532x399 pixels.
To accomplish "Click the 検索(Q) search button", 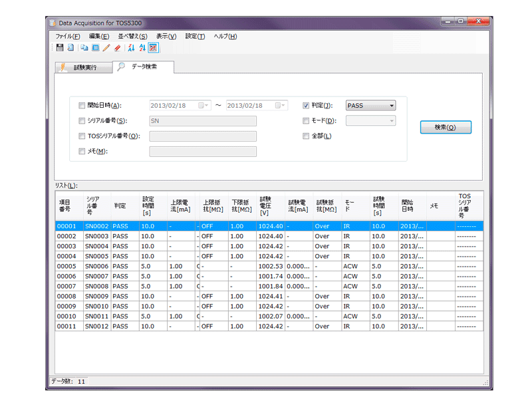I will coord(446,127).
